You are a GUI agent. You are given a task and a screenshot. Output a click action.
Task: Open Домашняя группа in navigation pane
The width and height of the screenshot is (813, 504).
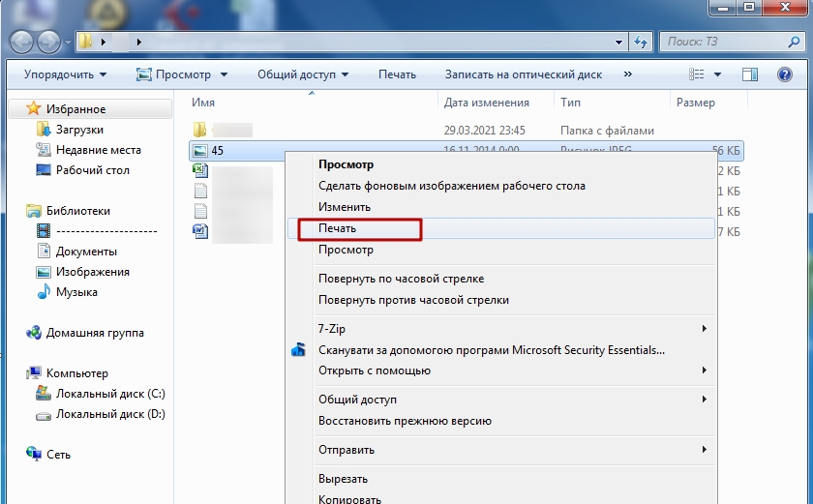pos(99,333)
